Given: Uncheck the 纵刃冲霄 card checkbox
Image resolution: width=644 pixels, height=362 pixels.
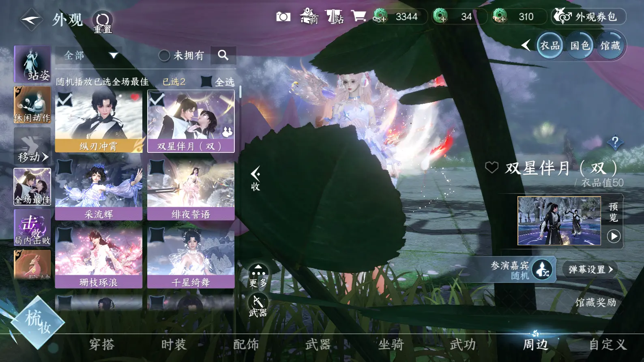Looking at the screenshot, I should pos(64,99).
